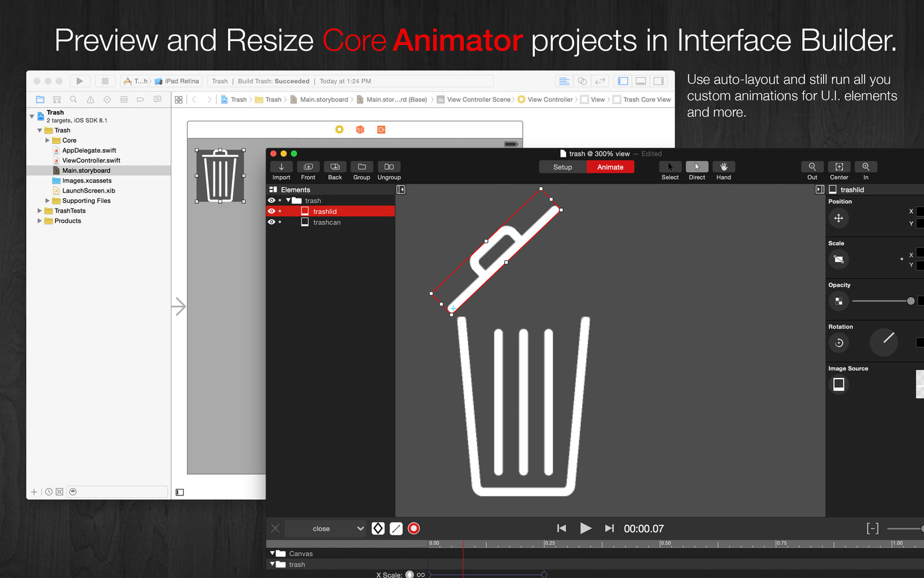Click the Exit icon in storyboard scene
Viewport: 924px width, 578px height.
[x=381, y=129]
